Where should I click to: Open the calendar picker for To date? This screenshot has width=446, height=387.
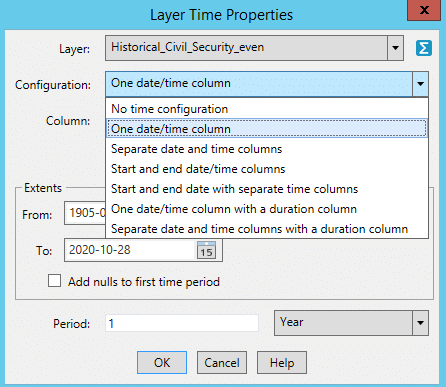(206, 250)
